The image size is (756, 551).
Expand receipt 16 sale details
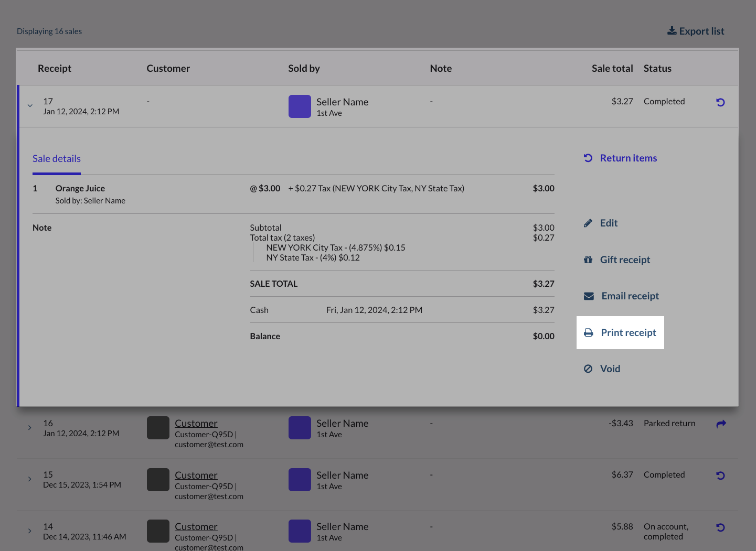30,428
